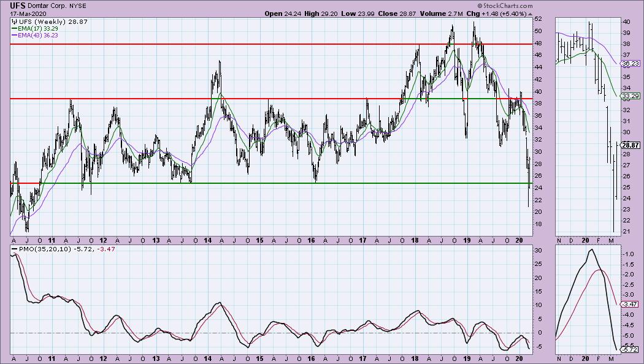
Task: Click year label 16 under the main PMO chart
Action: (x=312, y=358)
